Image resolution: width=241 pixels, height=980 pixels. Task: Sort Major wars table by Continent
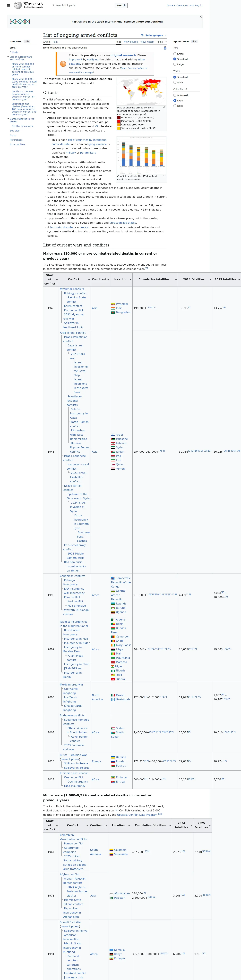[x=108, y=279]
